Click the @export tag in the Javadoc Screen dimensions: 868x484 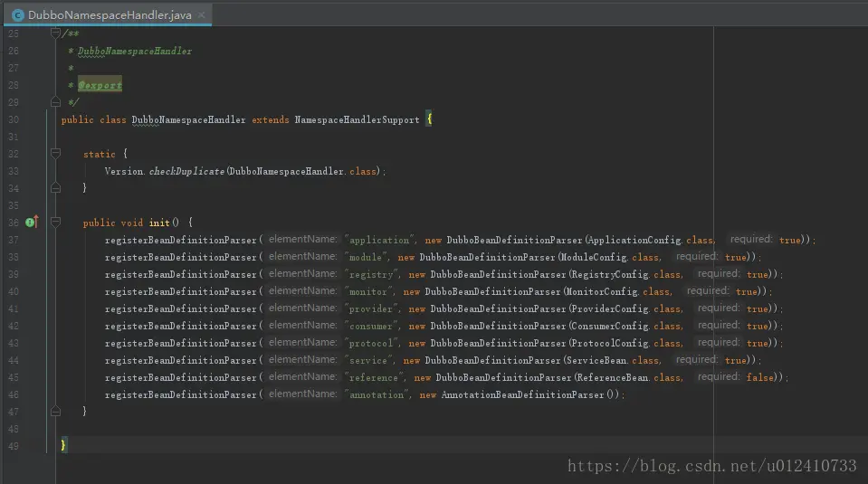[x=100, y=85]
